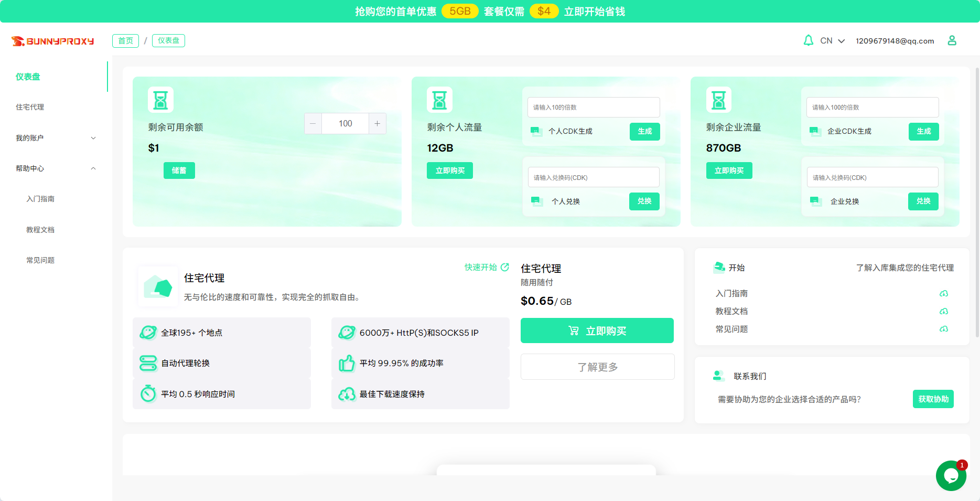Click the BunnyProxy logo
The width and height of the screenshot is (980, 501).
pyautogui.click(x=53, y=41)
